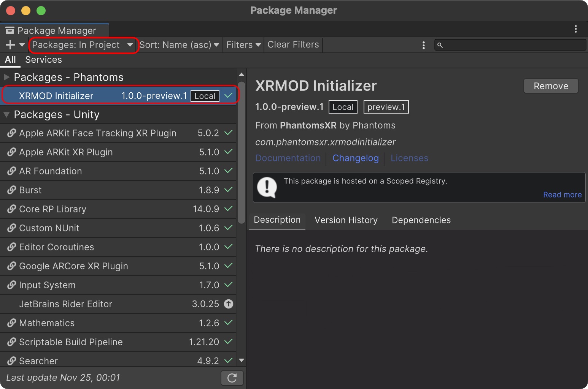Click the package search field
Screen dimensions: 588x389
[x=510, y=45]
